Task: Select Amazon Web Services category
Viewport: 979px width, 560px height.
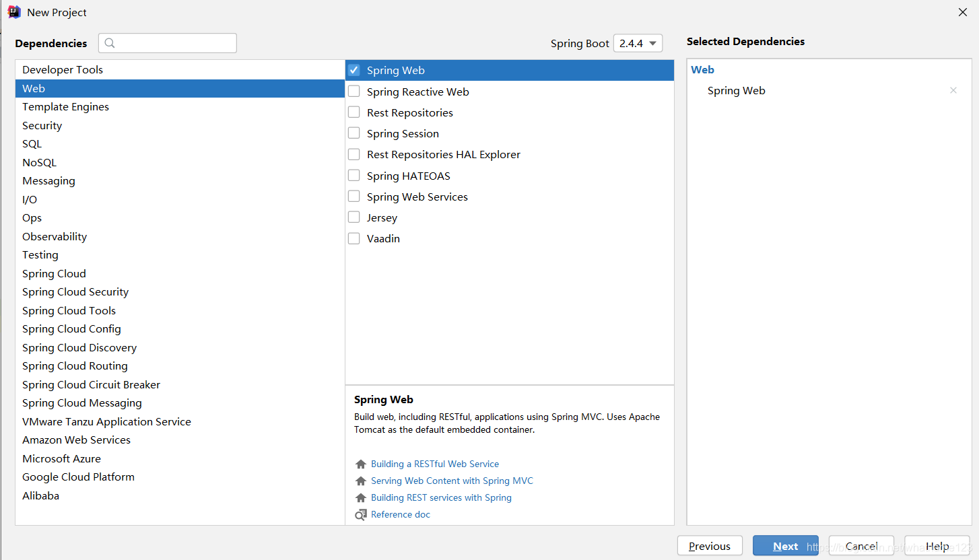Action: tap(180, 440)
